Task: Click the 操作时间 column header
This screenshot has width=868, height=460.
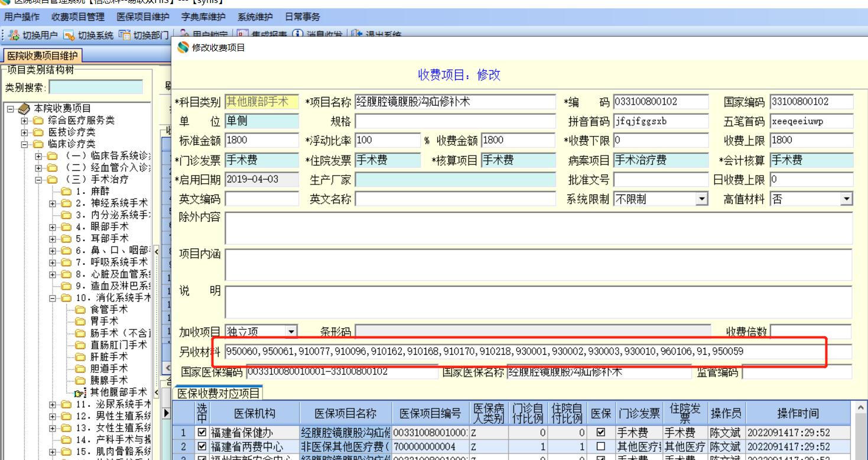Action: click(x=798, y=414)
